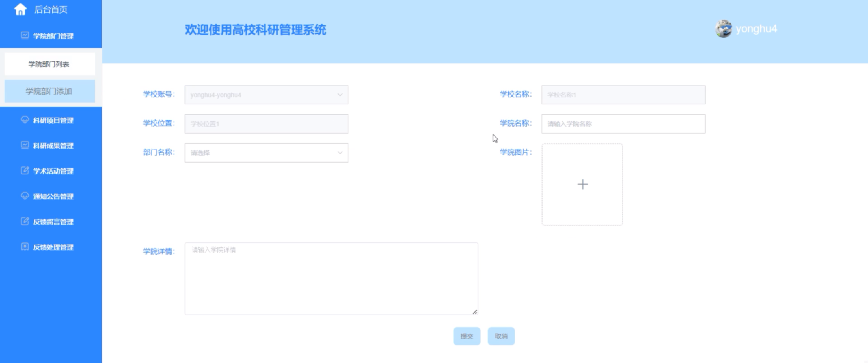The image size is (868, 363).
Task: Select 学院部门添加 submenu item
Action: coord(49,91)
